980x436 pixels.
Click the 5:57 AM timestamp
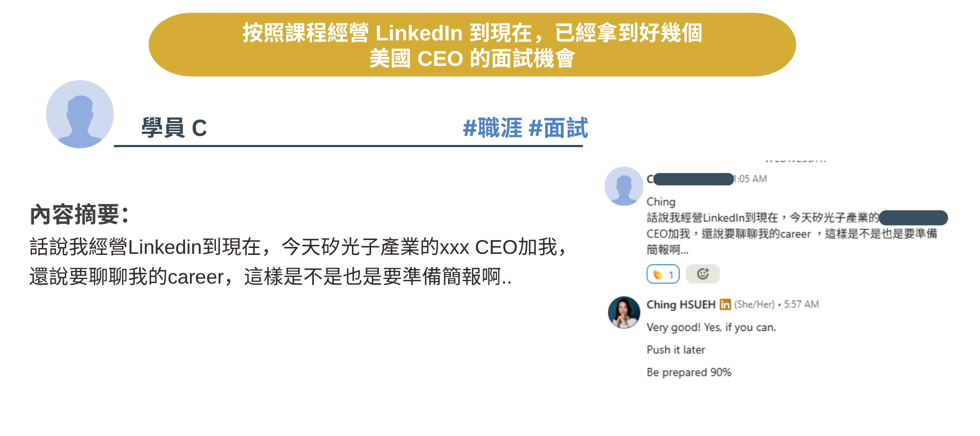[802, 304]
